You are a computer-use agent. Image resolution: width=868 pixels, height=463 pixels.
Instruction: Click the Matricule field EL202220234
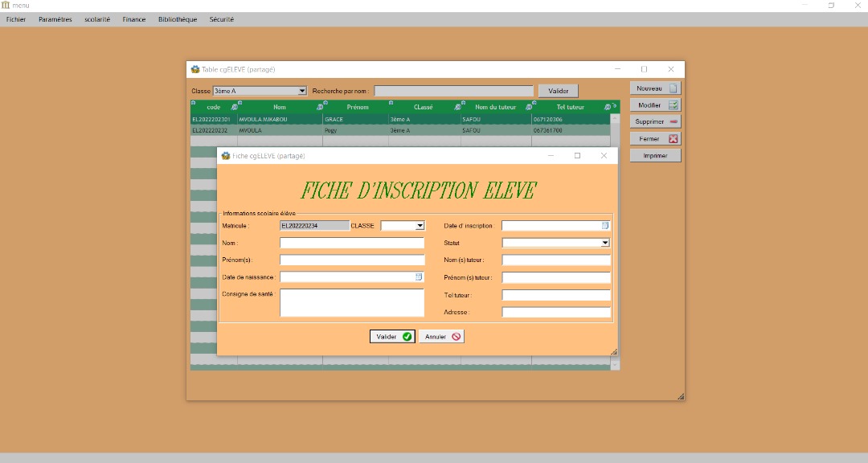314,225
